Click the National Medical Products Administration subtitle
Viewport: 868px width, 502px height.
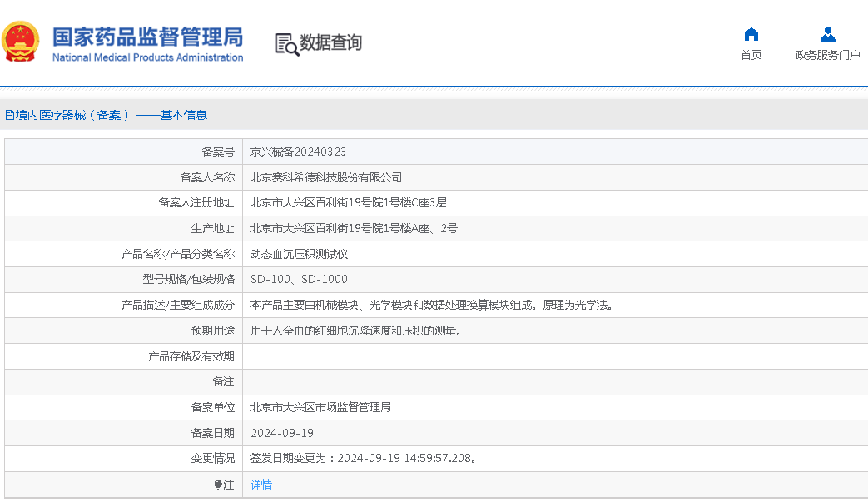147,57
